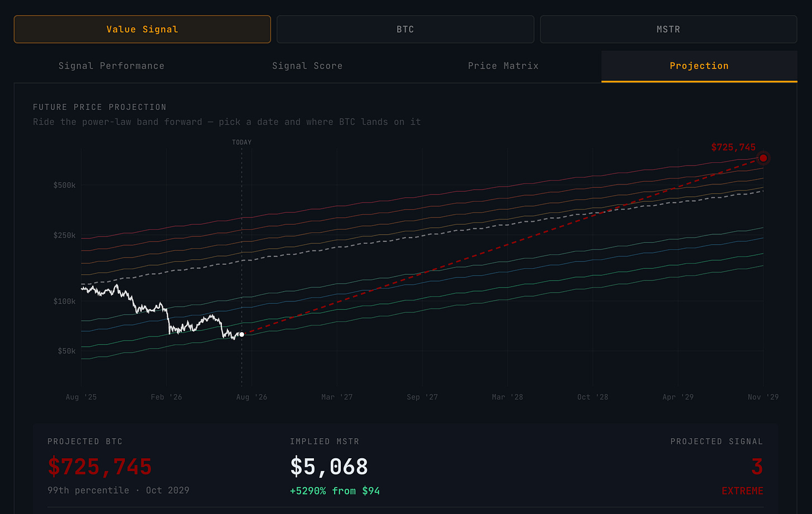Click the TODAY marker label
Image resolution: width=812 pixels, height=514 pixels.
(x=241, y=142)
